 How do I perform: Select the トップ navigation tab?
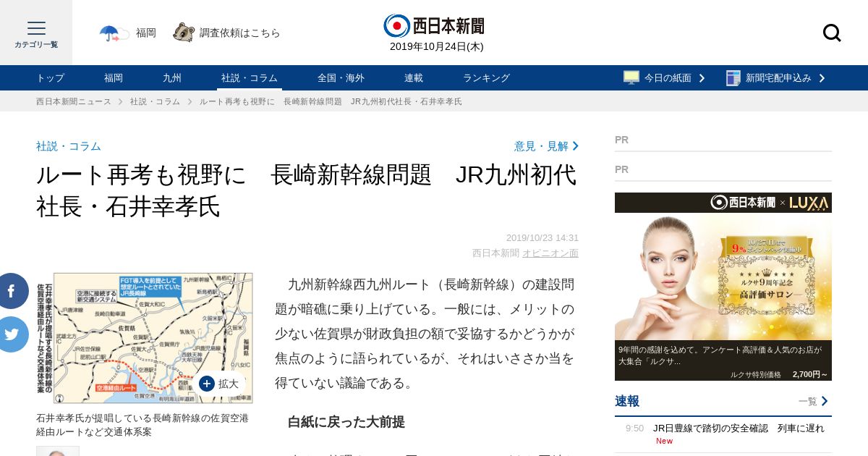[x=51, y=77]
